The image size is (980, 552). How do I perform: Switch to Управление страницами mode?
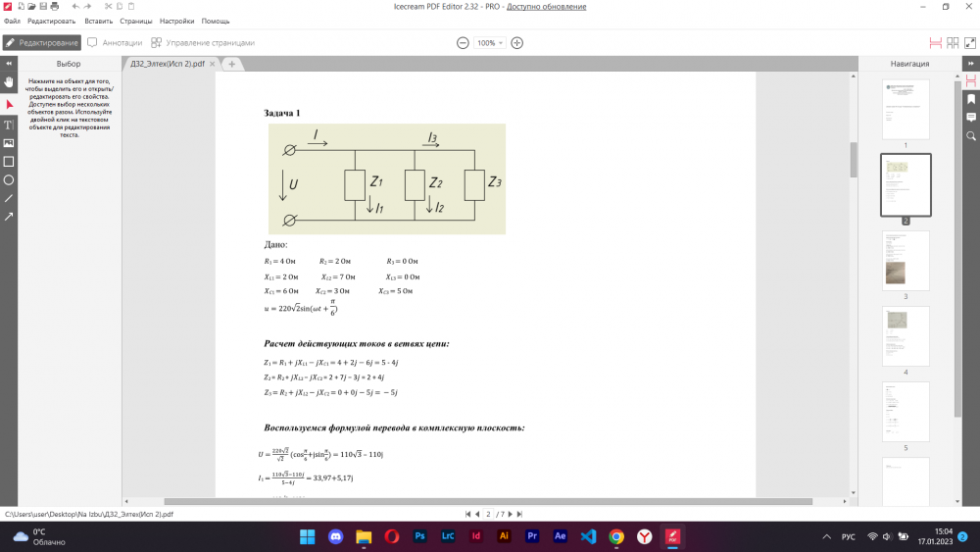203,42
